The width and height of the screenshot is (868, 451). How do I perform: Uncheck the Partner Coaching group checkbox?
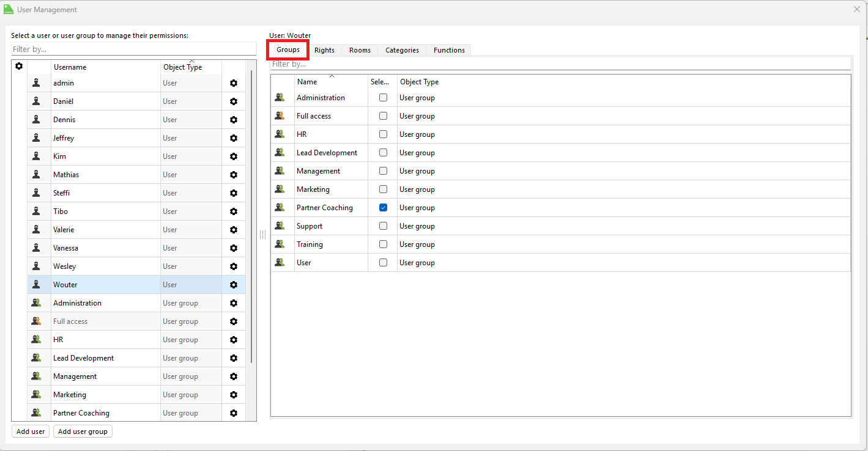383,208
